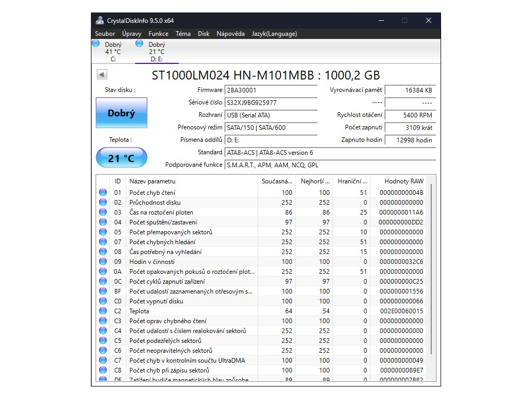Screen dimensions: 532x399
Task: Click status orb for Hodin v činnosti
Action: pyautogui.click(x=102, y=261)
